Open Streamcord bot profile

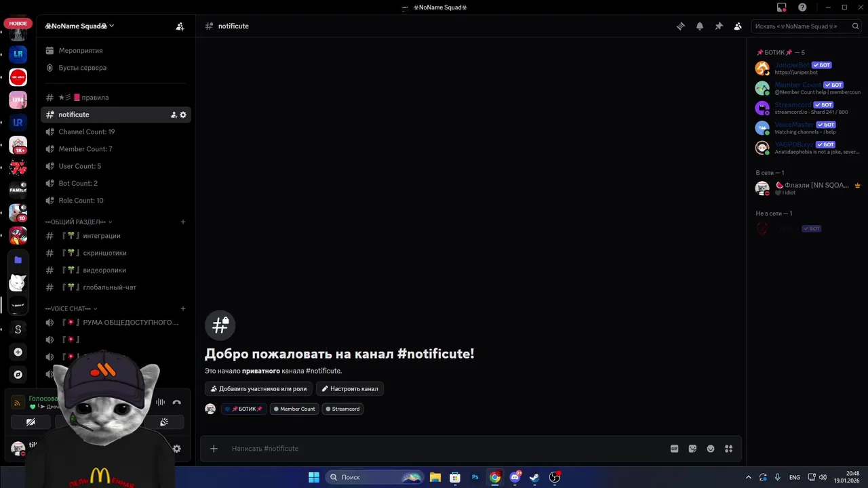[808, 108]
